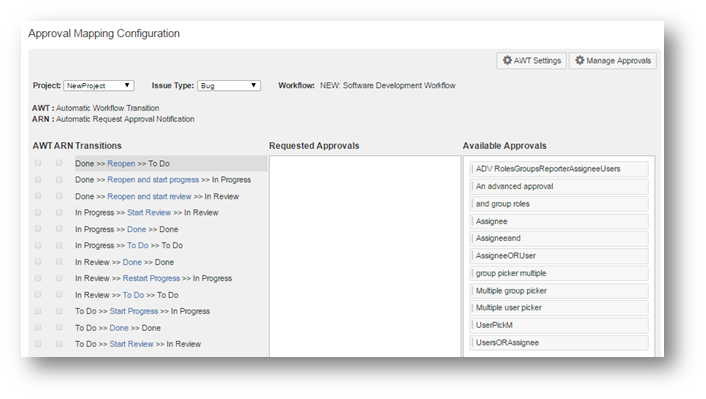Click the gear icon on Manage Approvals
The image size is (706, 399).
(x=579, y=60)
